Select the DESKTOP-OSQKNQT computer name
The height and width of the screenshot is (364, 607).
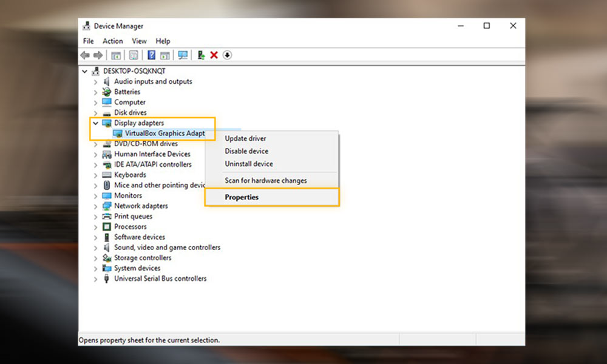click(134, 71)
